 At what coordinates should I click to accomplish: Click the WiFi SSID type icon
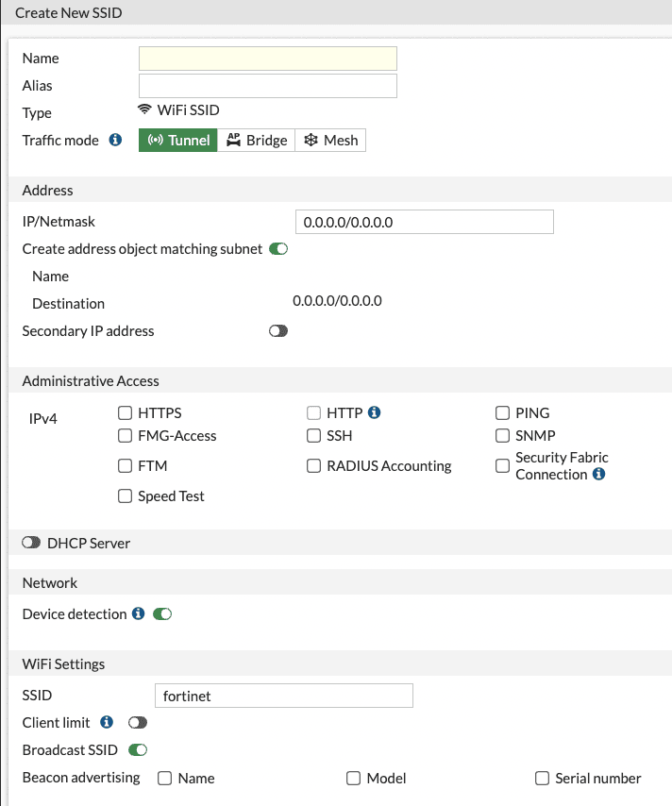click(144, 110)
